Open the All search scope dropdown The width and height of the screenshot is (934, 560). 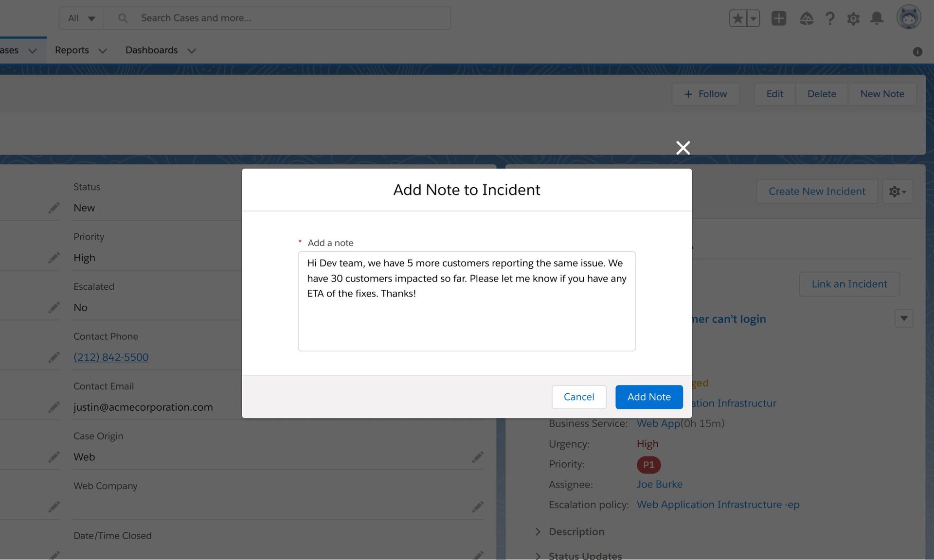81,18
